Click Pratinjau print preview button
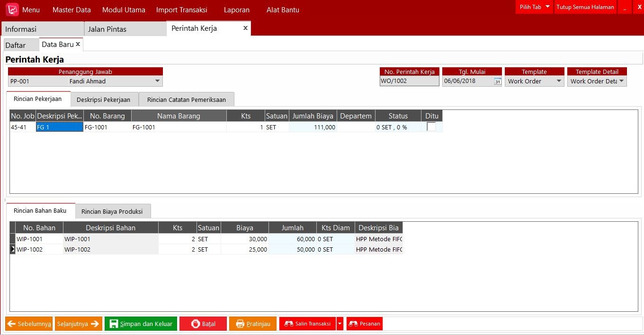The width and height of the screenshot is (644, 335). tap(253, 324)
